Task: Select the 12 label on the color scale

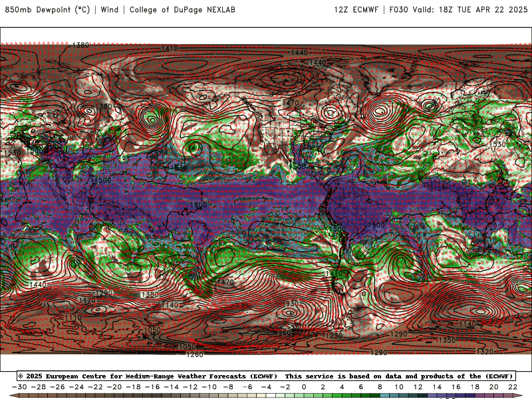Action: pyautogui.click(x=418, y=387)
